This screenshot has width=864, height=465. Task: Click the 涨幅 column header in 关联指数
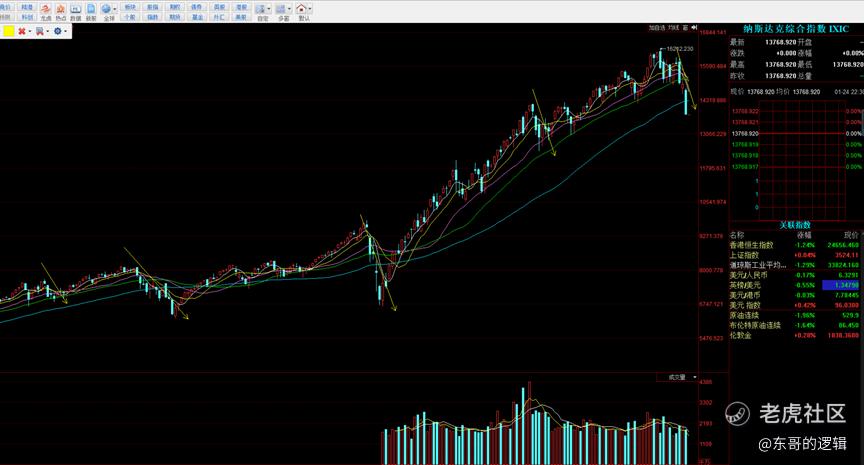[x=804, y=235]
